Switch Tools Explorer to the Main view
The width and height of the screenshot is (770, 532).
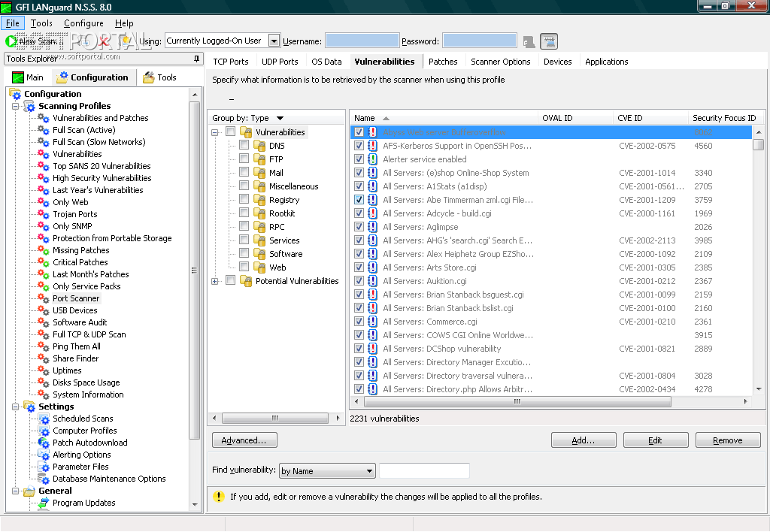(x=29, y=77)
